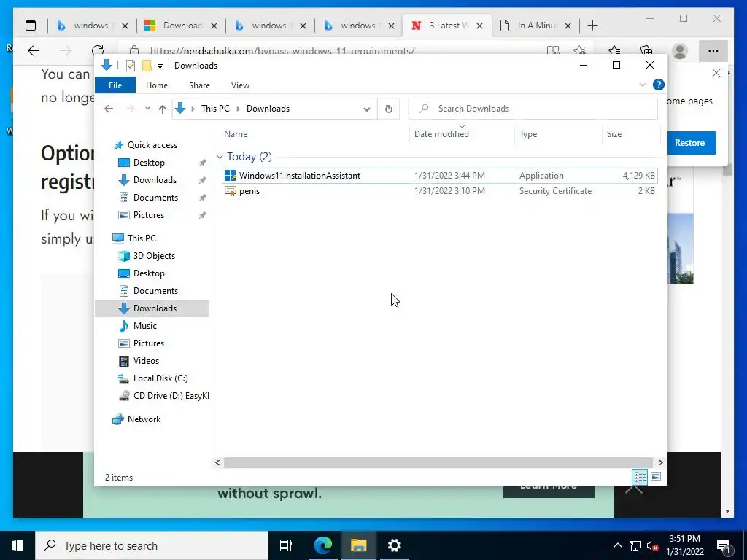747x560 pixels.
Task: Select the Windows11InstallationAssistant file
Action: click(440, 176)
